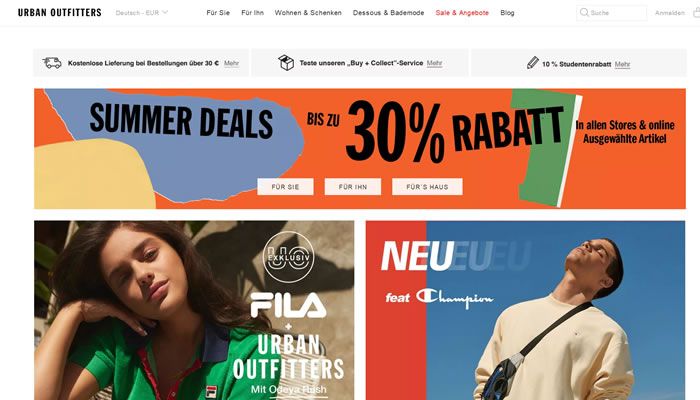Click the Urban Outfitters logo

coord(59,12)
